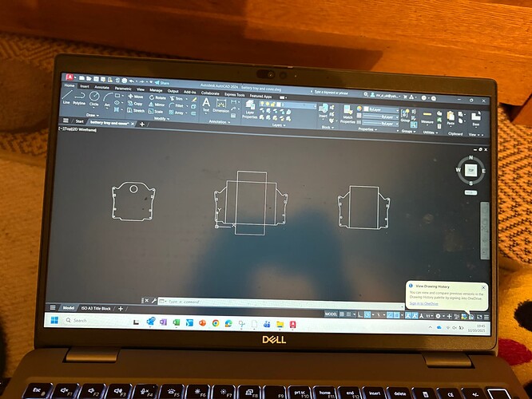Click the Sign in to OneDrive link
Screen dimensions: 532x399
tap(425, 303)
